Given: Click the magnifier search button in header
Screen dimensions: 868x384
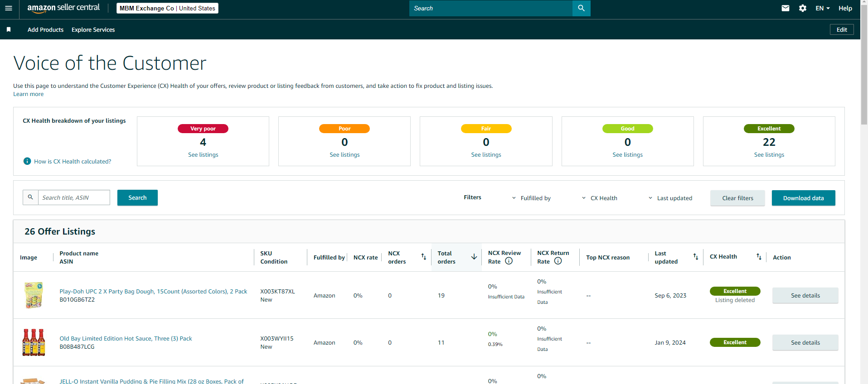Looking at the screenshot, I should pos(581,8).
